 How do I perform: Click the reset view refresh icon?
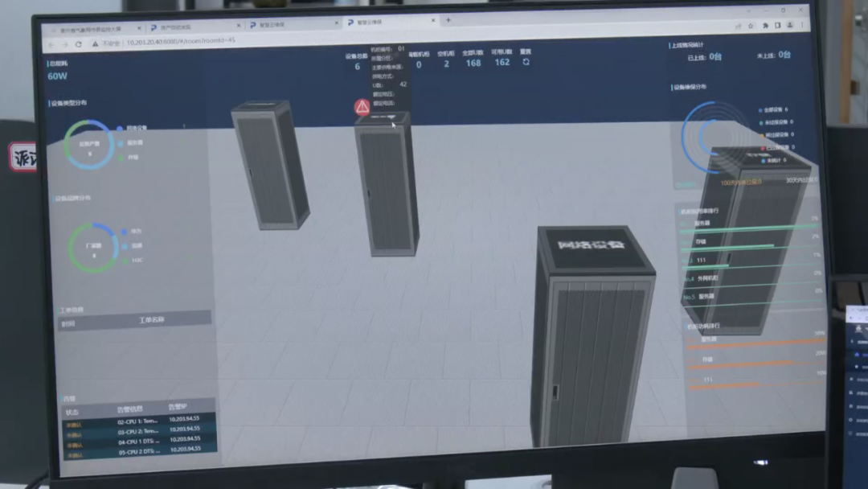[526, 63]
